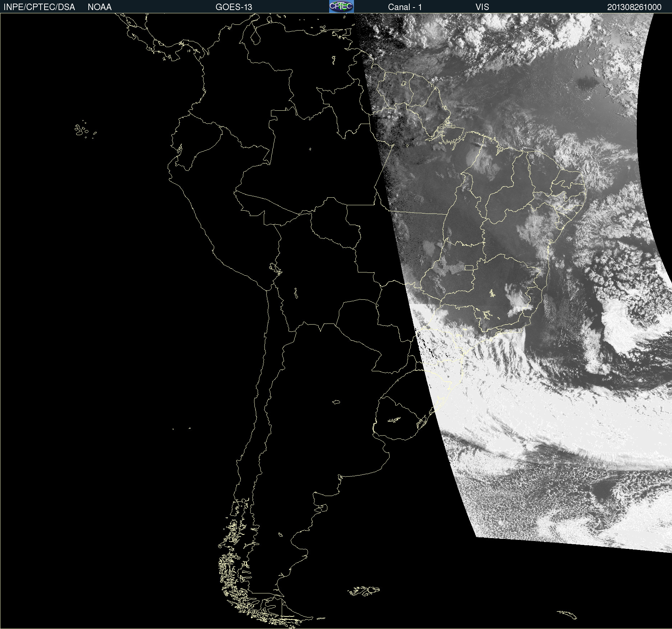The width and height of the screenshot is (672, 629).
Task: Select the INPE/CPTEC/DSA header text
Action: (x=39, y=7)
